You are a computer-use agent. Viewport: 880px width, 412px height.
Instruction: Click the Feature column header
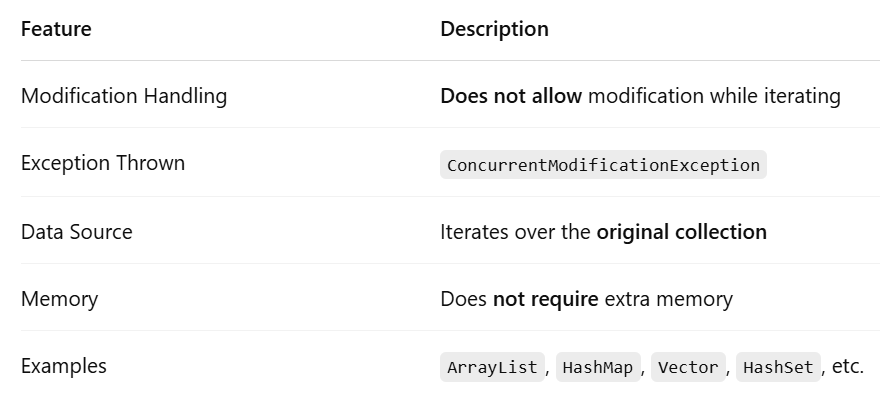(56, 29)
